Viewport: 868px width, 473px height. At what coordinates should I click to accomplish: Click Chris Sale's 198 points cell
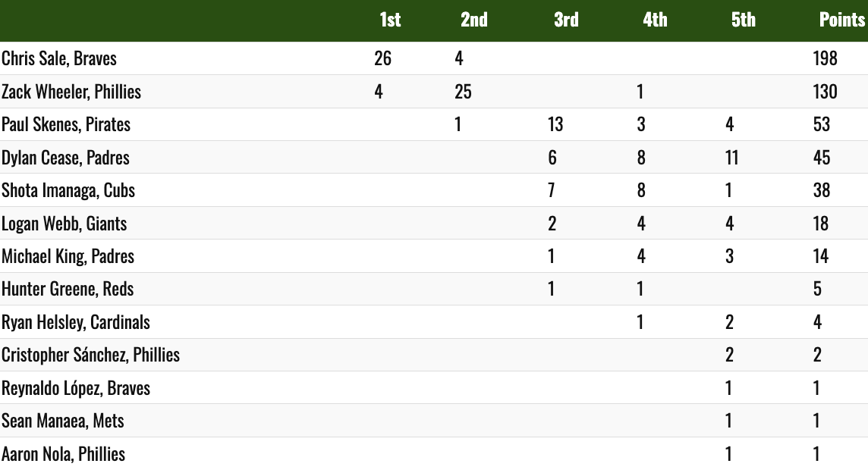tap(825, 58)
